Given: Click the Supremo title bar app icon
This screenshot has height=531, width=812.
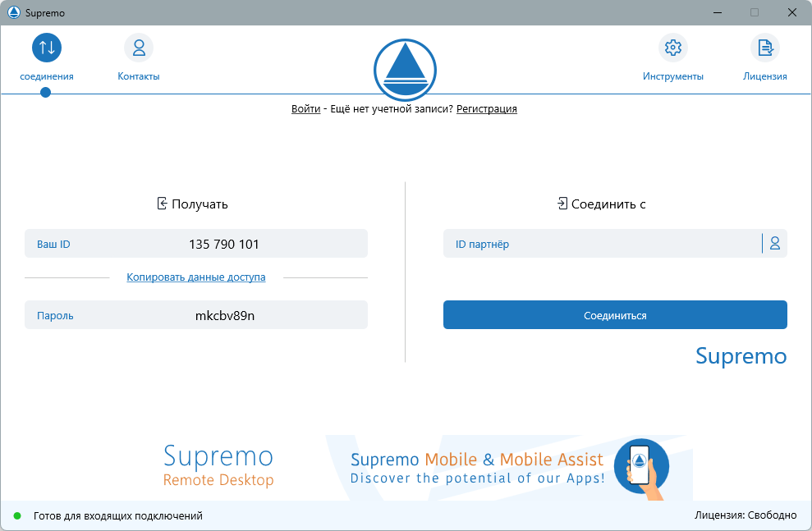Looking at the screenshot, I should [x=14, y=12].
